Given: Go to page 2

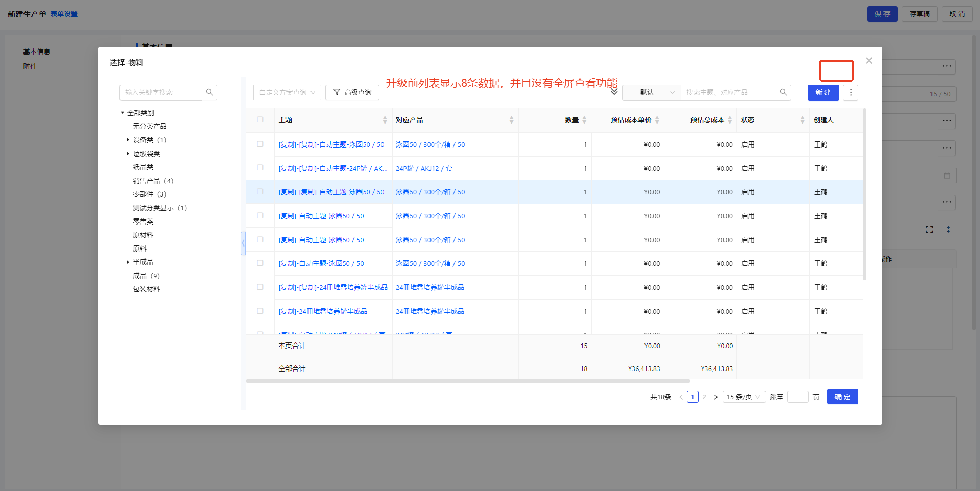Looking at the screenshot, I should (704, 397).
